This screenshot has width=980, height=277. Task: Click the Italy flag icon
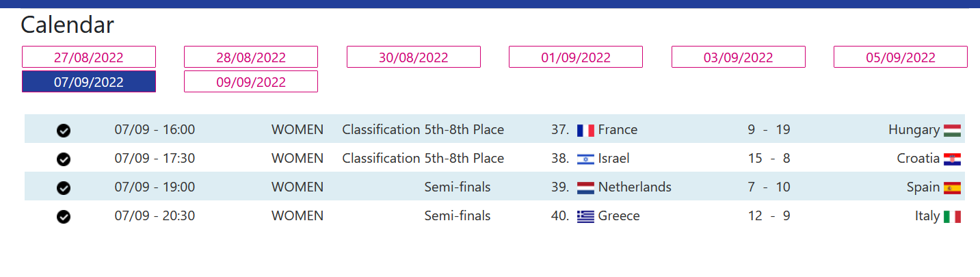[x=952, y=217]
